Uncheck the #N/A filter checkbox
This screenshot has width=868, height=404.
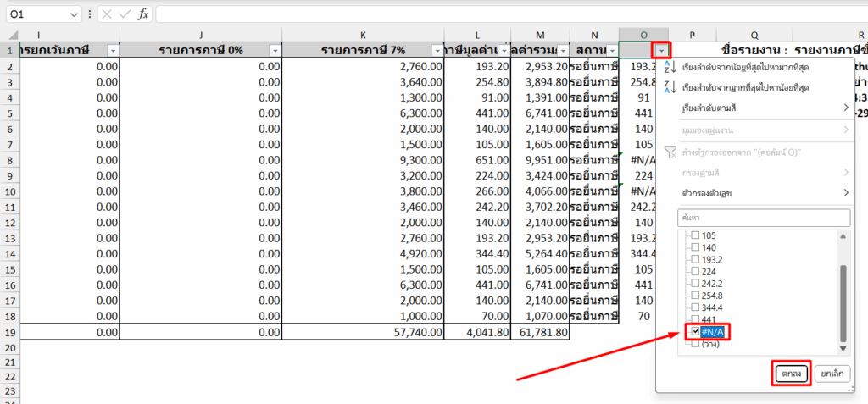[x=696, y=332]
